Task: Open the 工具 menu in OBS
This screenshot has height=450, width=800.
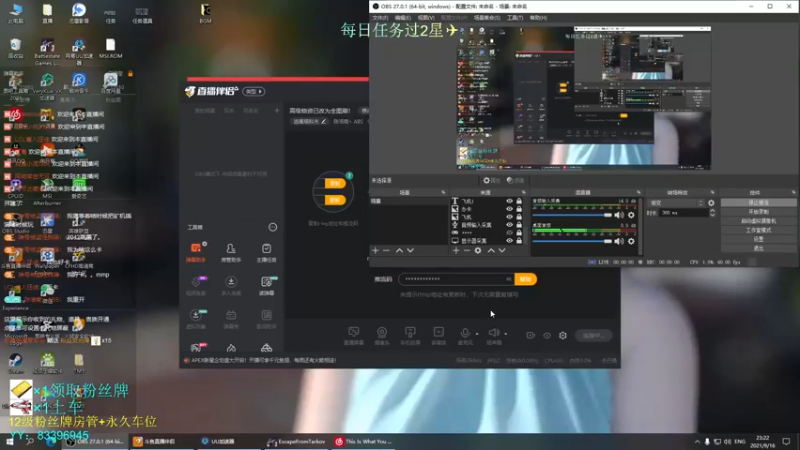Action: click(515, 18)
